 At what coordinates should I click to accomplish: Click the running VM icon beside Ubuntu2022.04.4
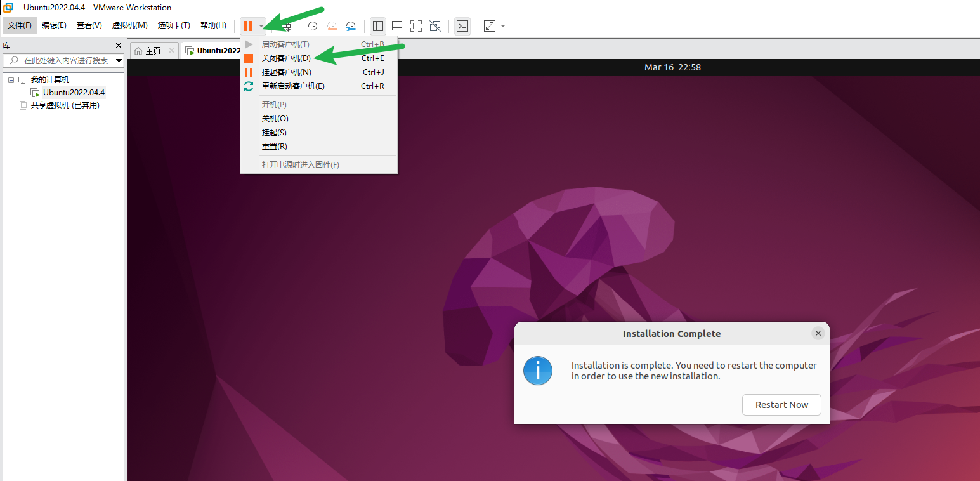36,93
